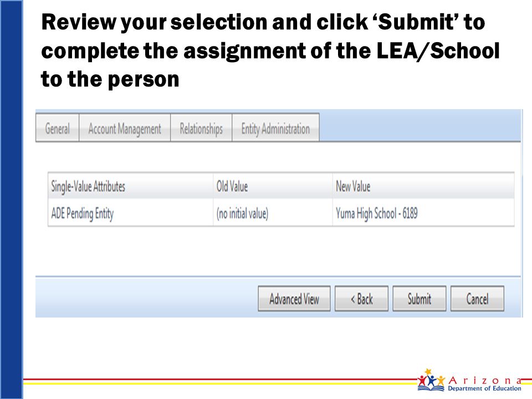Select the ADE Pending Entity row
532x399 pixels.
pyautogui.click(x=281, y=213)
